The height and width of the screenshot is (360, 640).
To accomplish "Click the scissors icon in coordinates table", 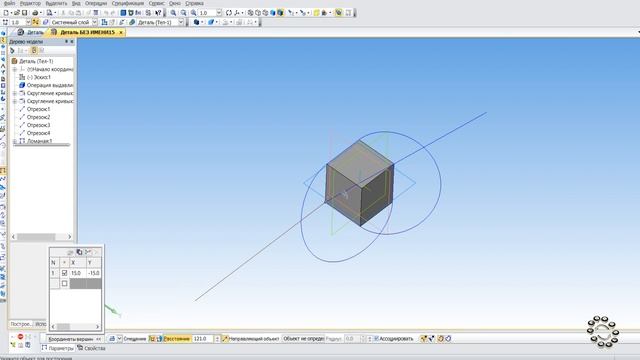I will tap(88, 252).
